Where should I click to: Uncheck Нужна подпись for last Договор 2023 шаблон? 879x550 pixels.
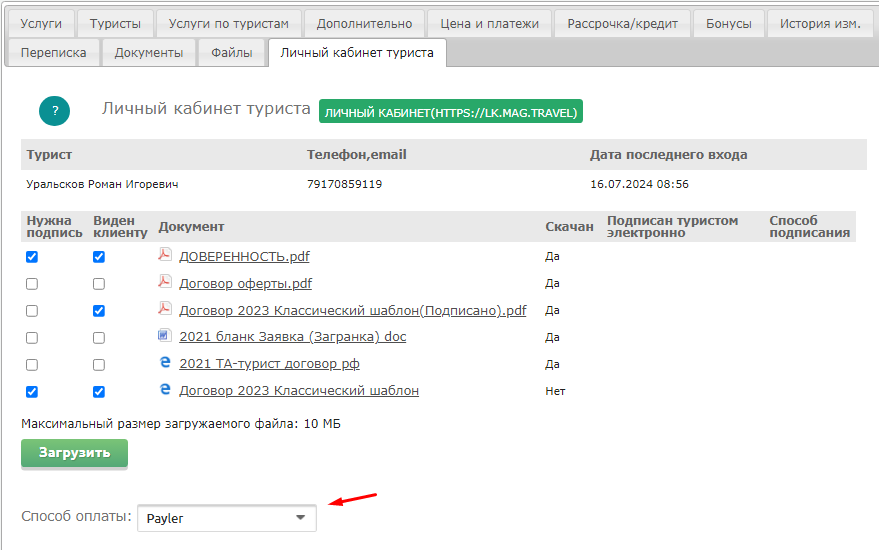coord(32,391)
